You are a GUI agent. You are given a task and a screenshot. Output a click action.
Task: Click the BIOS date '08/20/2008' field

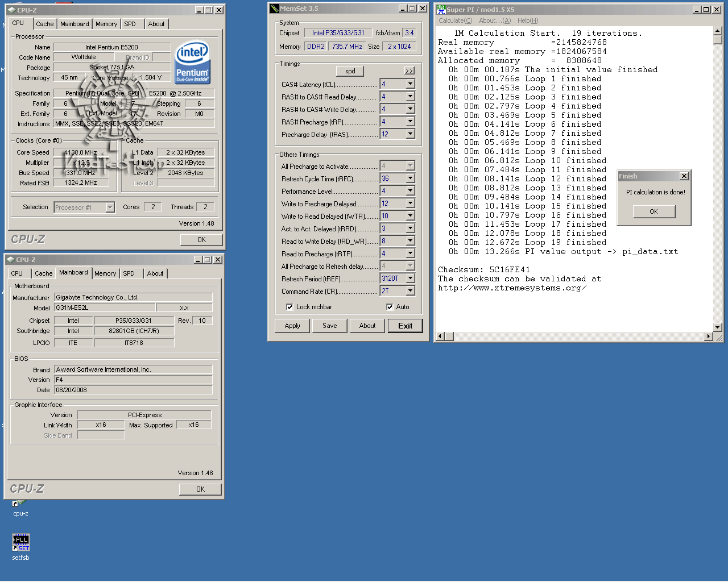(x=133, y=390)
